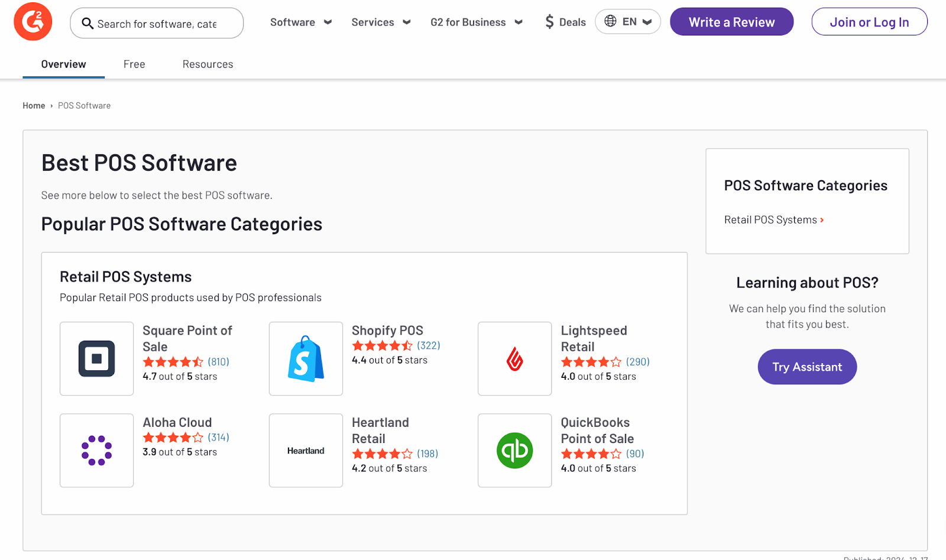Click Square Point of Sale star rating

coord(173,362)
